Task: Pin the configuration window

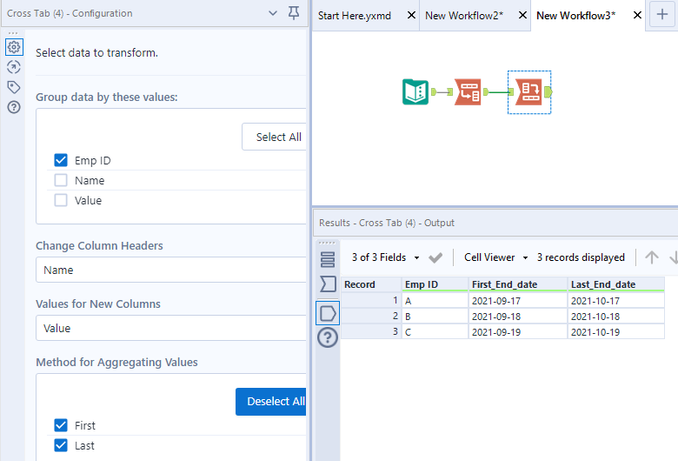Action: (294, 13)
